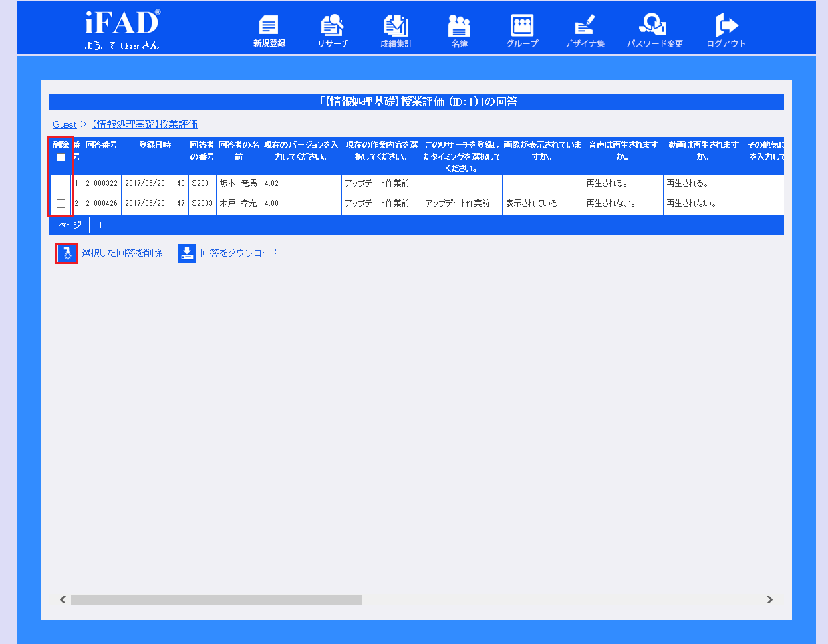The image size is (828, 644).
Task: Click the 動画は再生されますか column header
Action: 704,151
